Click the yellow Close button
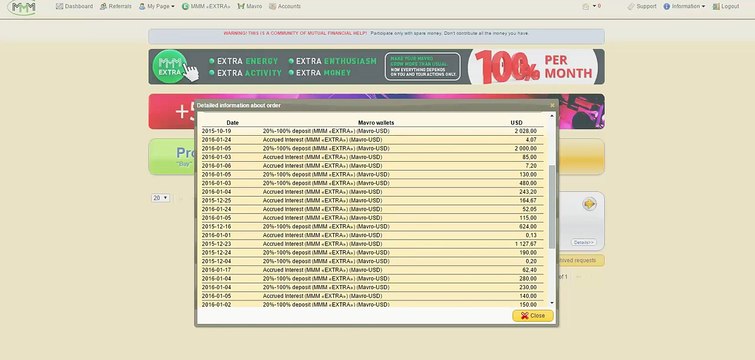The image size is (755, 360). tap(533, 316)
